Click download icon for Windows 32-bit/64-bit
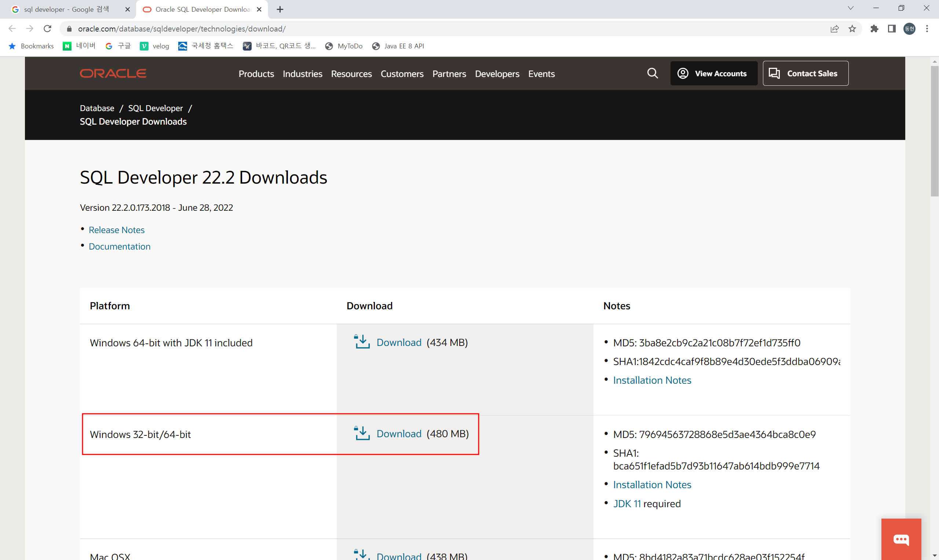The height and width of the screenshot is (560, 939). click(x=362, y=433)
